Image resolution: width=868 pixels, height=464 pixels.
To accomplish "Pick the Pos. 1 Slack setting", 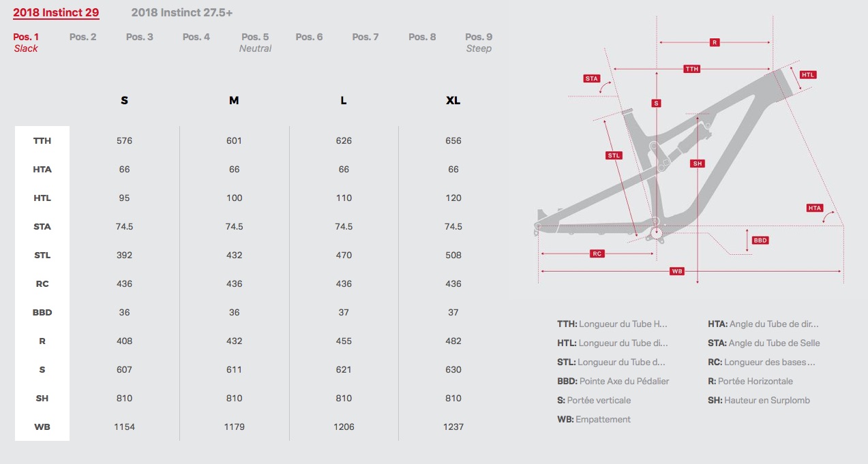I will pyautogui.click(x=27, y=42).
